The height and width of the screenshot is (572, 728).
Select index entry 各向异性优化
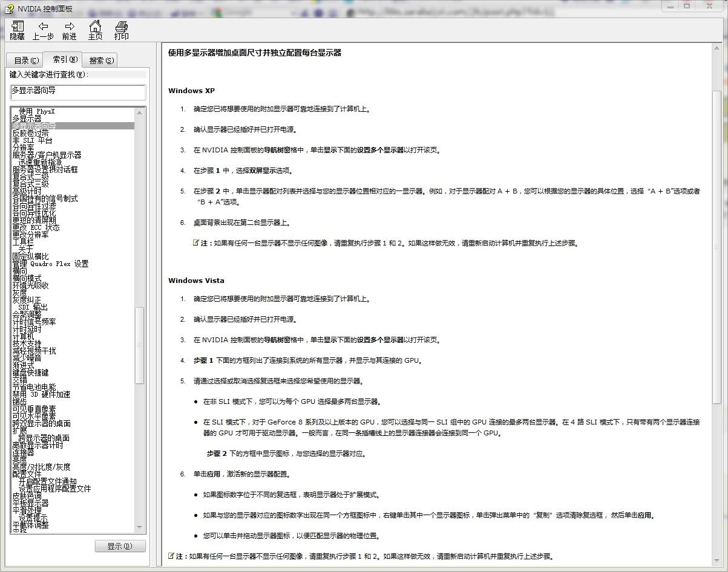(x=34, y=213)
